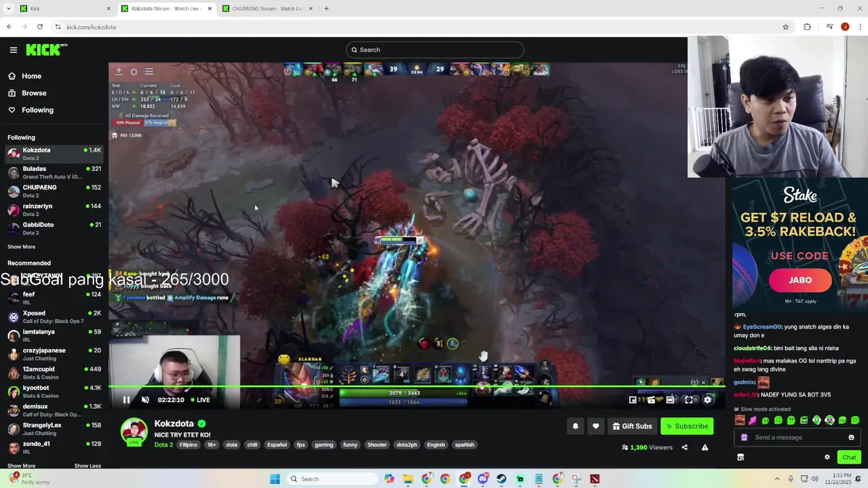Open Chrome profile J avatar
This screenshot has height=488, width=868.
click(x=845, y=27)
